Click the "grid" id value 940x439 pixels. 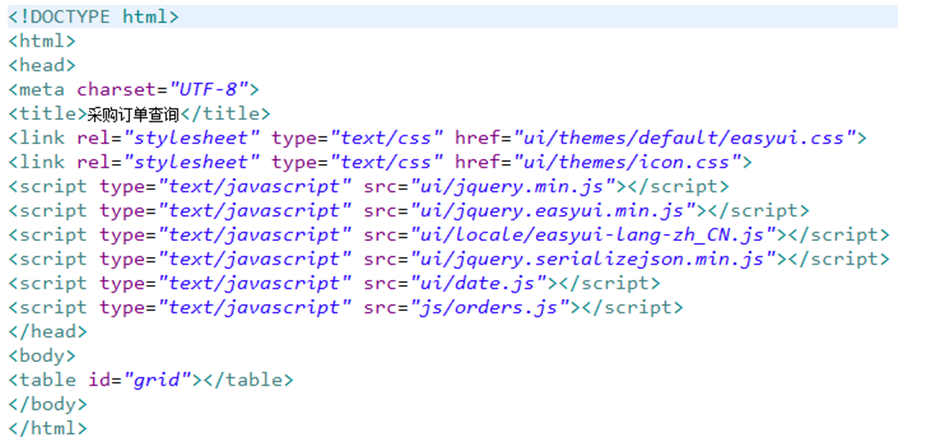coord(157,380)
